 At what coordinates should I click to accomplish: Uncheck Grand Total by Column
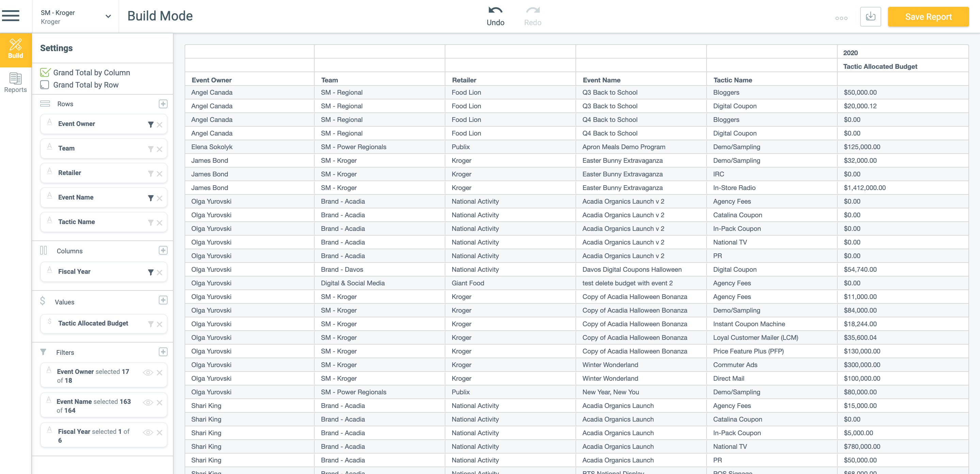coord(45,72)
